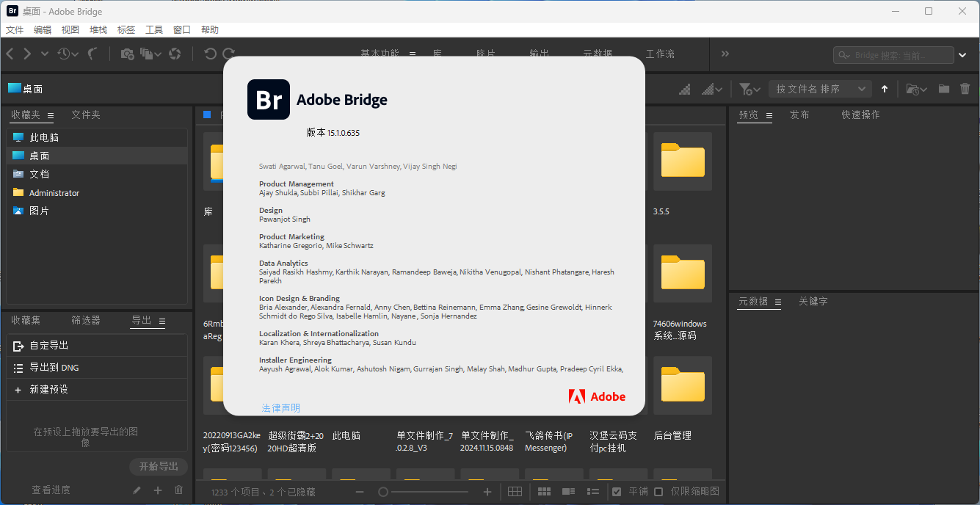Click 自定导出 preset
The height and width of the screenshot is (505, 980).
coord(97,346)
